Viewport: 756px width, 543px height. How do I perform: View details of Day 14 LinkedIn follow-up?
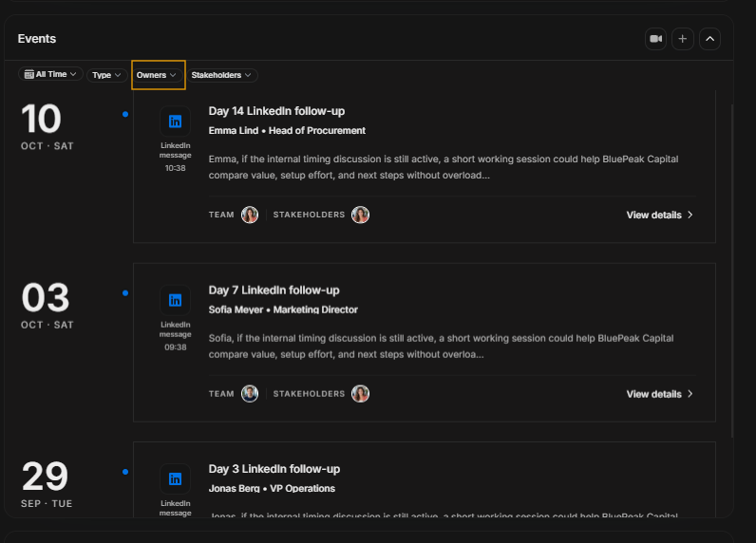tap(659, 215)
